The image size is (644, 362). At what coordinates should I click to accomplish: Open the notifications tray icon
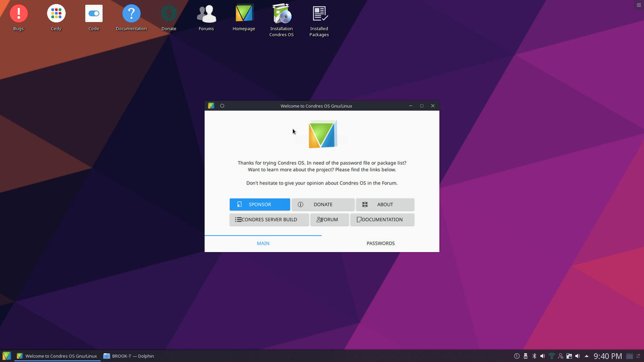pyautogui.click(x=517, y=356)
